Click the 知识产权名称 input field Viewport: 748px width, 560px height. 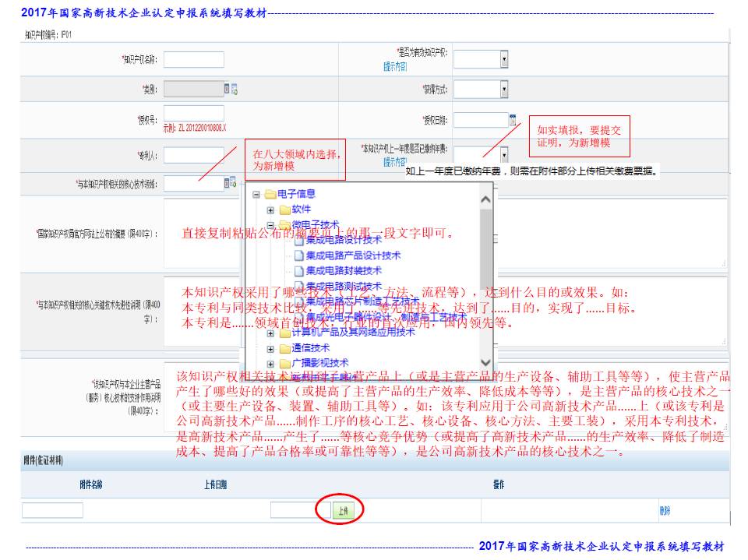coord(193,59)
